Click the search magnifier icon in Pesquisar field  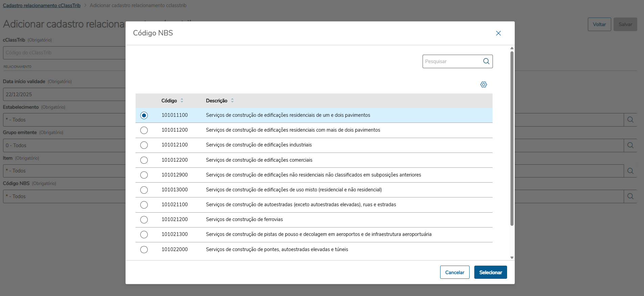coord(486,61)
